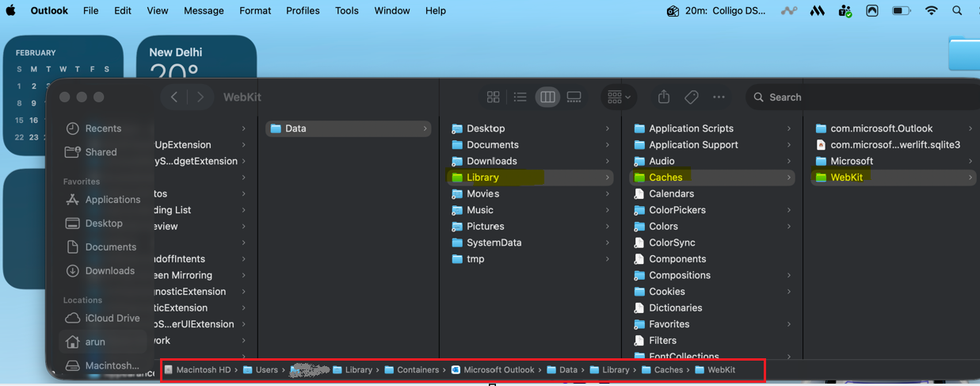Open the more actions ellipsis menu
Viewport: 980px width, 386px height.
(719, 97)
